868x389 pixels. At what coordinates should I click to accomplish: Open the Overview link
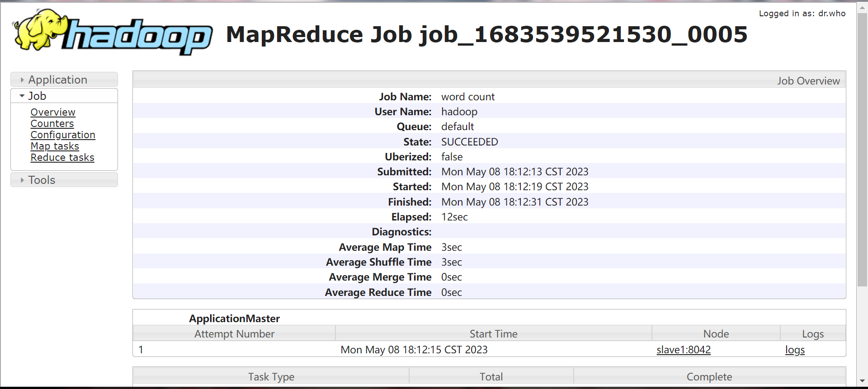click(x=53, y=112)
